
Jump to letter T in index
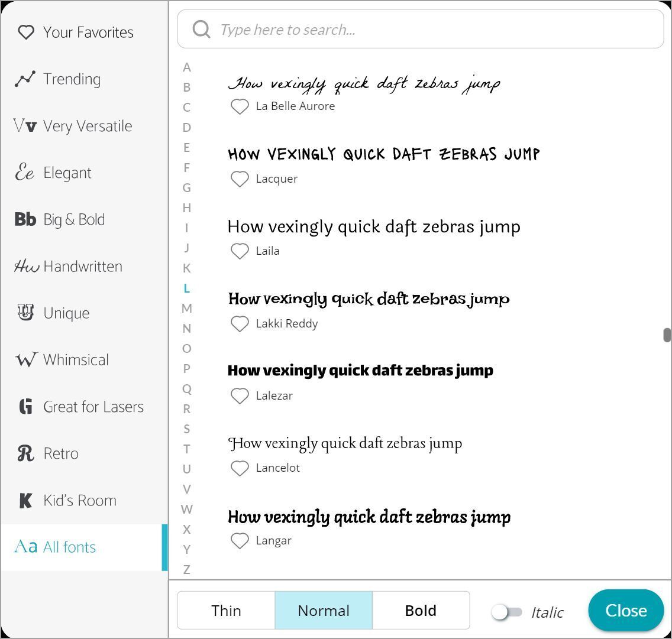coord(186,449)
